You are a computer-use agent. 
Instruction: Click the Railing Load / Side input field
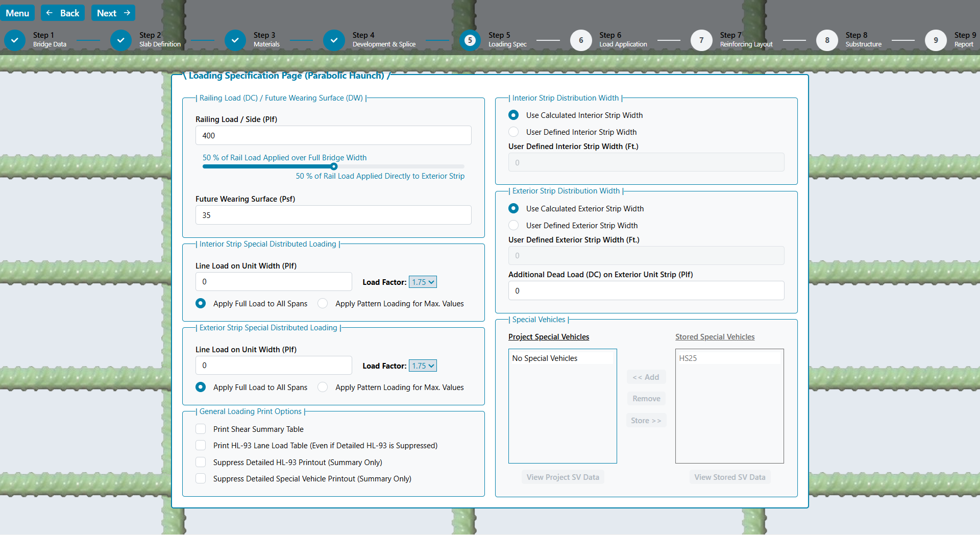click(333, 135)
